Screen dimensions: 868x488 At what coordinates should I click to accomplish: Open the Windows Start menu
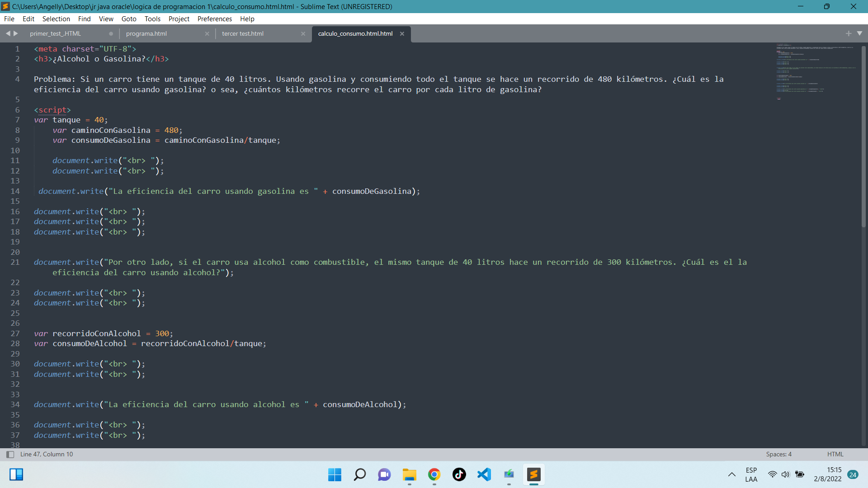tap(335, 474)
